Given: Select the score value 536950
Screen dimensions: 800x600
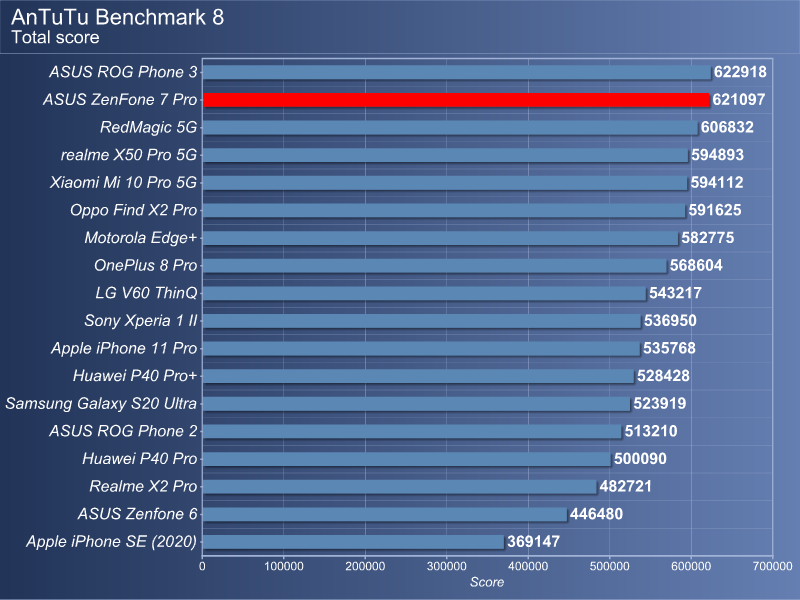Looking at the screenshot, I should coord(670,320).
